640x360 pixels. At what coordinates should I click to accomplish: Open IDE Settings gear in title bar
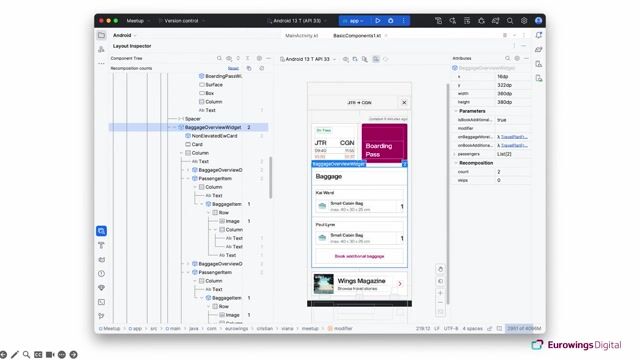pos(524,20)
